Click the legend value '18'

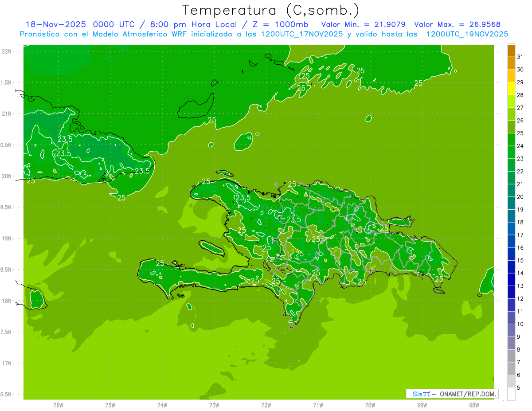(520, 222)
